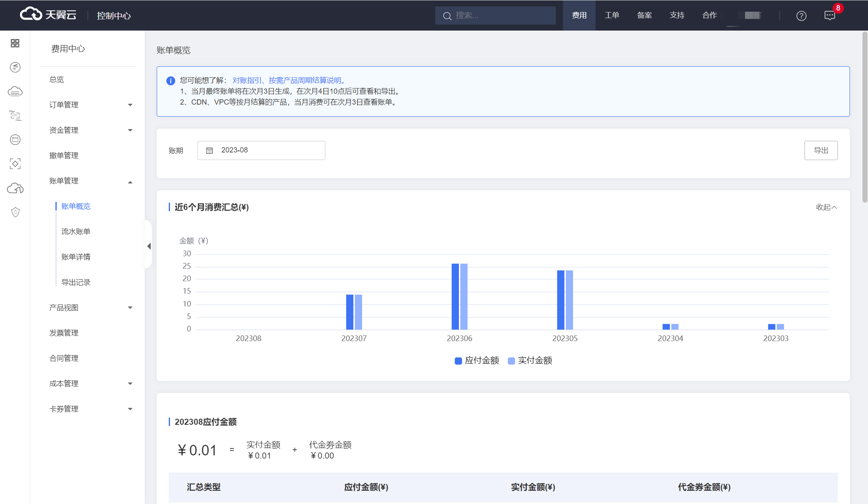Open the 对账指引 link
868x504 pixels.
pyautogui.click(x=247, y=80)
